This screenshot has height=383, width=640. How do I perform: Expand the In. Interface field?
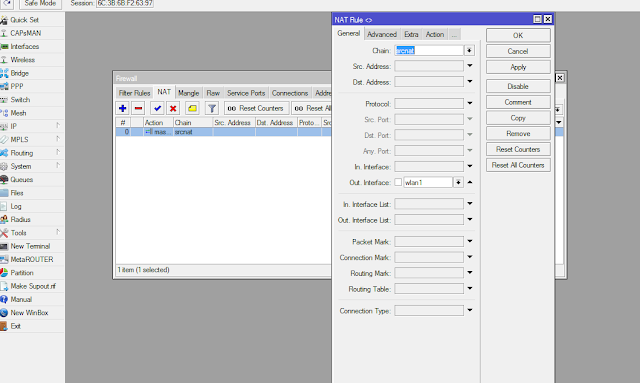coord(470,166)
